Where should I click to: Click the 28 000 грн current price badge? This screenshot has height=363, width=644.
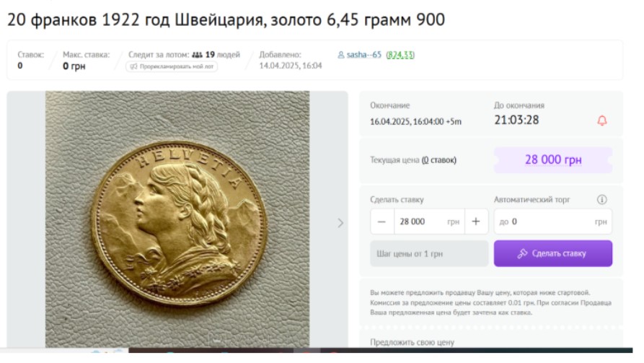(553, 160)
